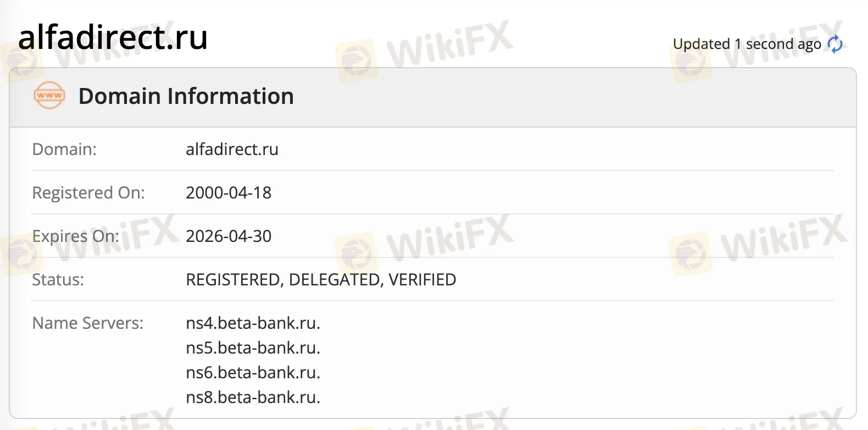The height and width of the screenshot is (430, 868).
Task: Select the status text 'REGISTERED, DELEGATED, VERIFIED'
Action: coord(321,279)
